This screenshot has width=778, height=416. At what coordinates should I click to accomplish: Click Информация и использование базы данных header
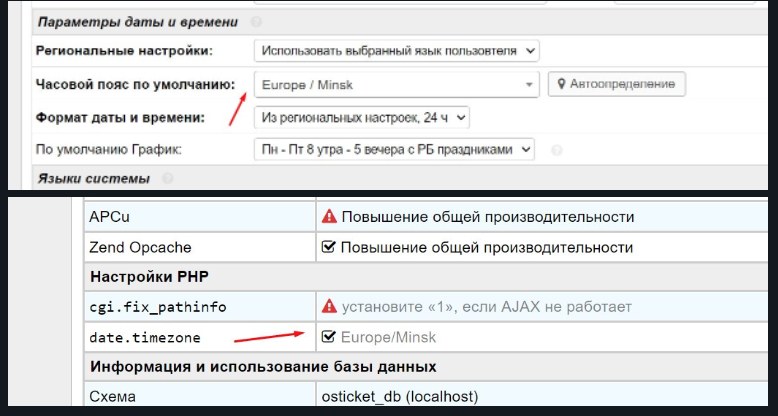pos(263,367)
